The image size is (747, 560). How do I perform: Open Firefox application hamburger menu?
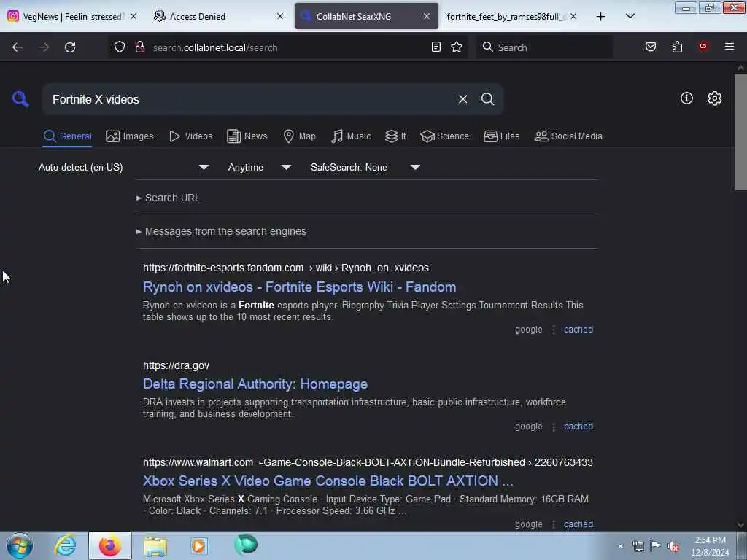pyautogui.click(x=729, y=47)
